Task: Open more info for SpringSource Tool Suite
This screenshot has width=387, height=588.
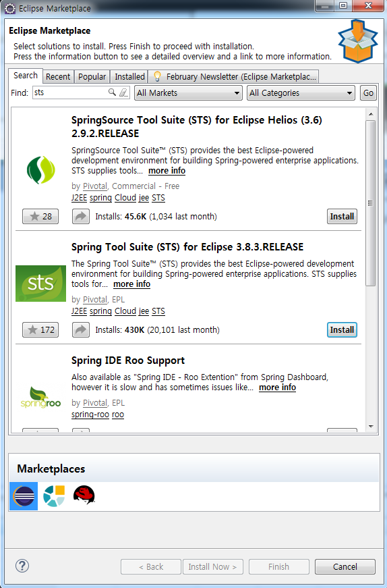Action: [x=167, y=171]
